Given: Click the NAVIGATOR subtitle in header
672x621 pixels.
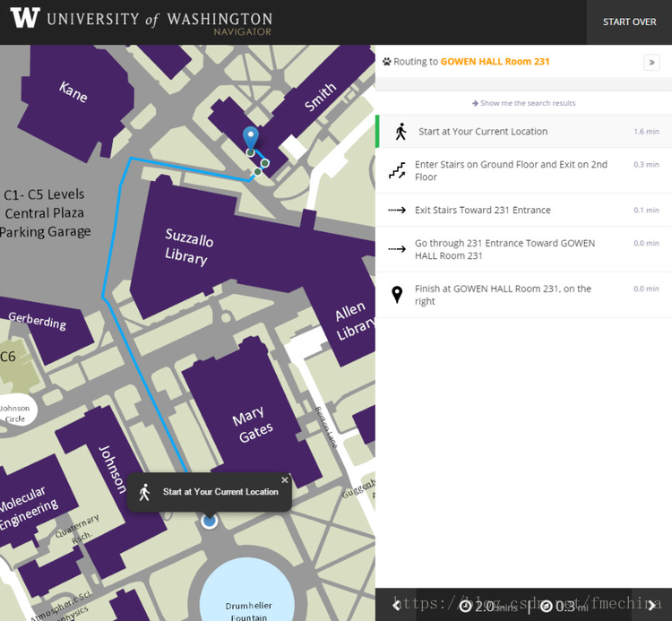Looking at the screenshot, I should coord(242,31).
